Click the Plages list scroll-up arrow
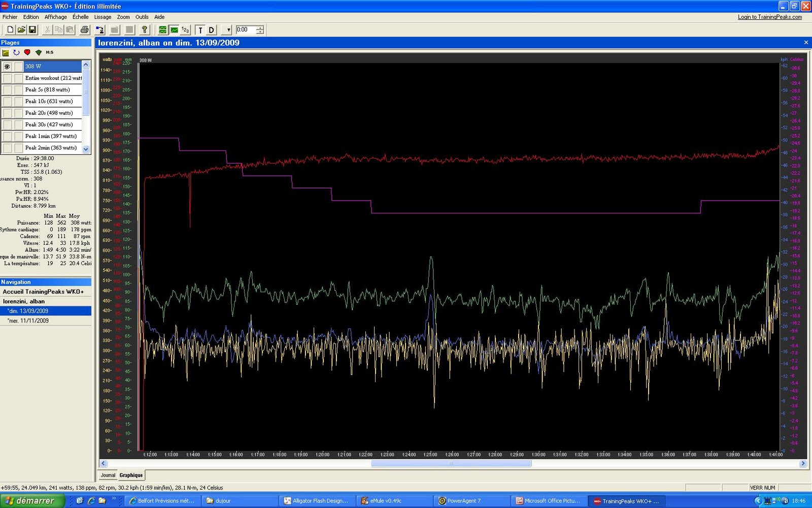Viewport: 812px width, 508px height. tap(86, 65)
